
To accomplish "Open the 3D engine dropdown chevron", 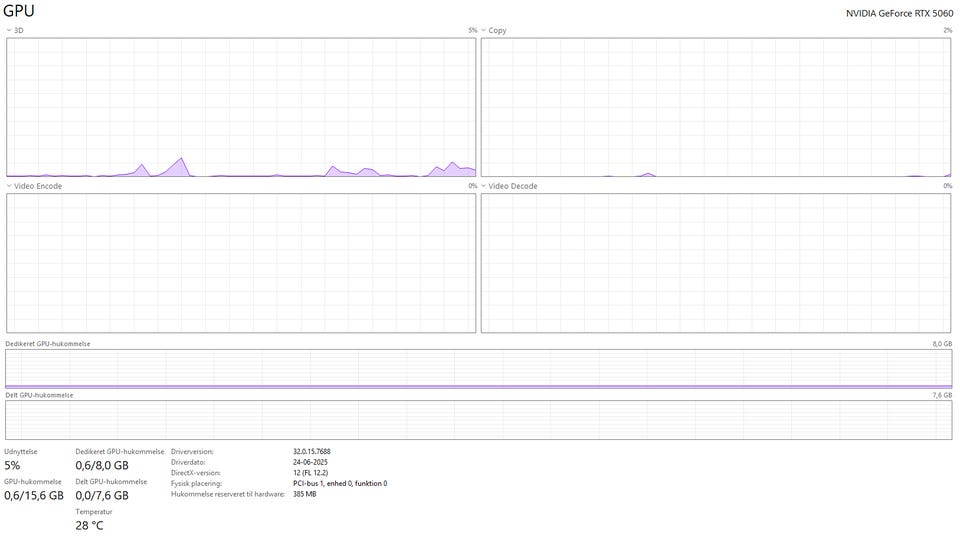I will pos(9,30).
